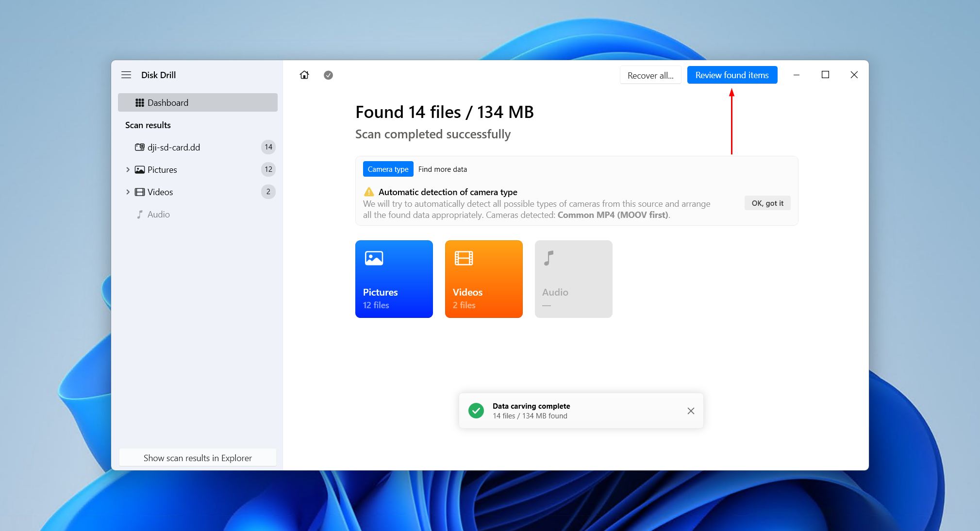The image size is (980, 531).
Task: Go to the home screen icon
Action: [304, 75]
